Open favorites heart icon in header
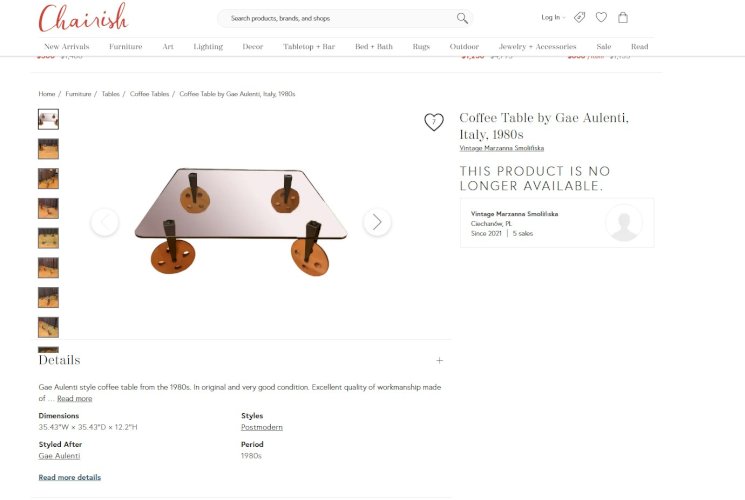The image size is (745, 500). (x=601, y=18)
